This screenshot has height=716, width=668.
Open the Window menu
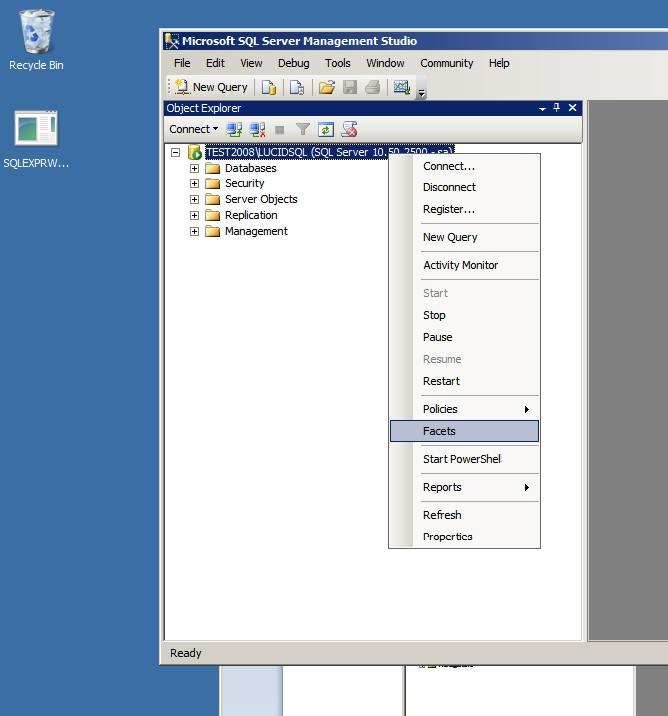[385, 63]
